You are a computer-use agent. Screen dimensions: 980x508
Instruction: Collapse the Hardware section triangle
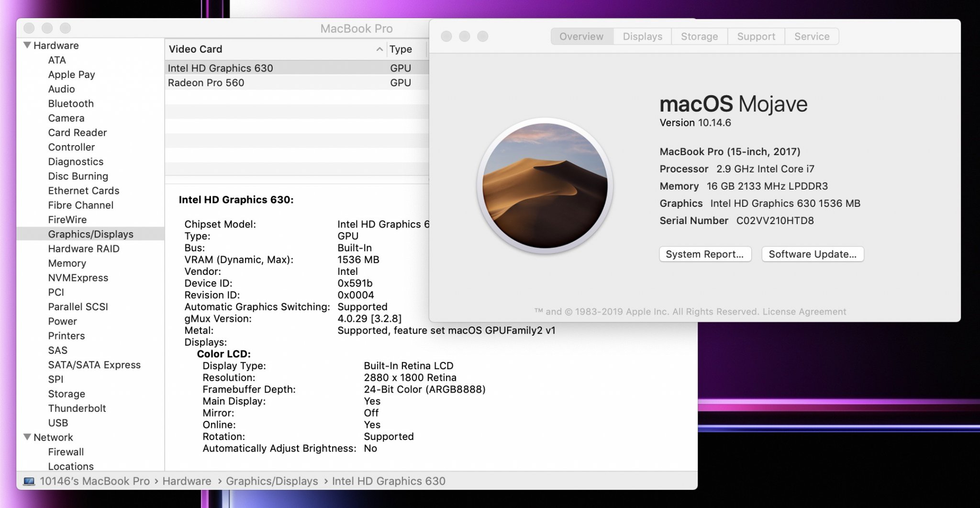pyautogui.click(x=27, y=45)
